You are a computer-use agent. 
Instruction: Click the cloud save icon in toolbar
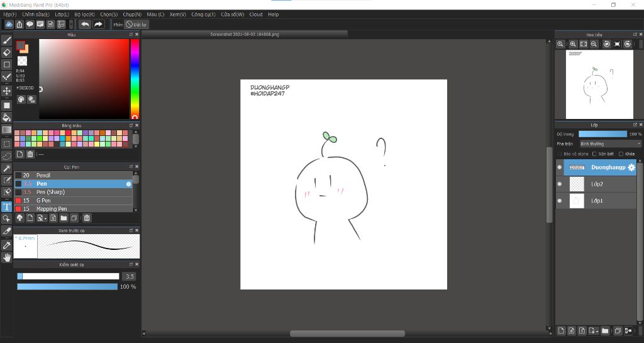click(9, 25)
